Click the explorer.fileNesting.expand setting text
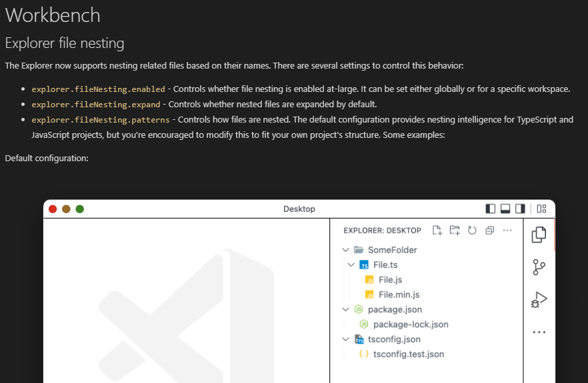 (96, 105)
